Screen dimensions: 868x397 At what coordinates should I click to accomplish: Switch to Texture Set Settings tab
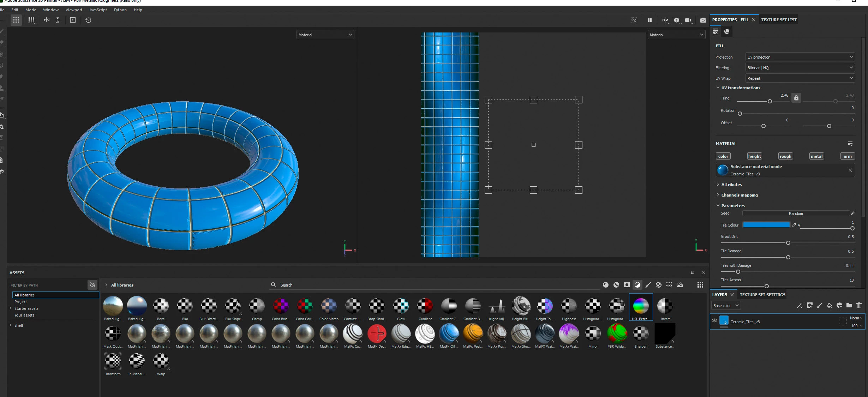pyautogui.click(x=762, y=295)
